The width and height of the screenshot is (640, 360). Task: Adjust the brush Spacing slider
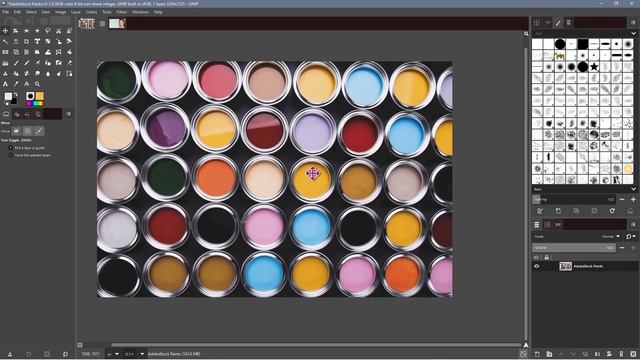coord(574,200)
